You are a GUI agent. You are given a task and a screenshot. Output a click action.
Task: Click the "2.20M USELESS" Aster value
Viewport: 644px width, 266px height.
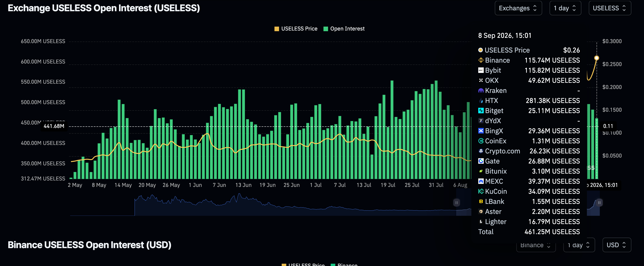tap(556, 211)
